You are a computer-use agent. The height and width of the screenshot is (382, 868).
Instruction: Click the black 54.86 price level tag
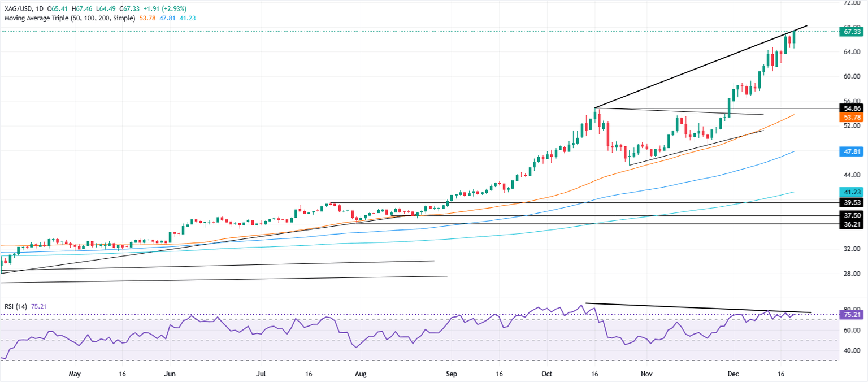852,108
